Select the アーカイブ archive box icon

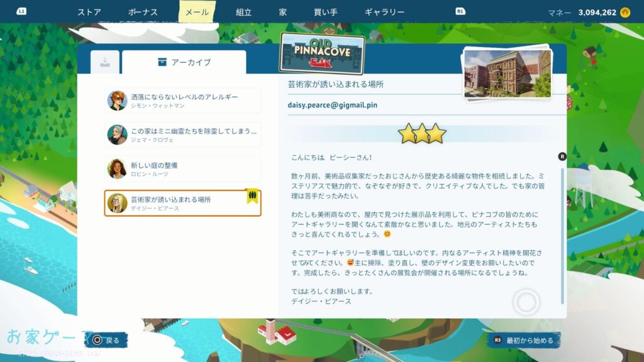[x=162, y=60]
